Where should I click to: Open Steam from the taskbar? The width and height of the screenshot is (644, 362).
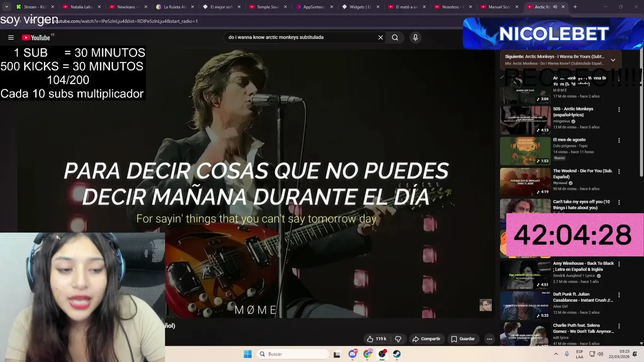coord(397,354)
